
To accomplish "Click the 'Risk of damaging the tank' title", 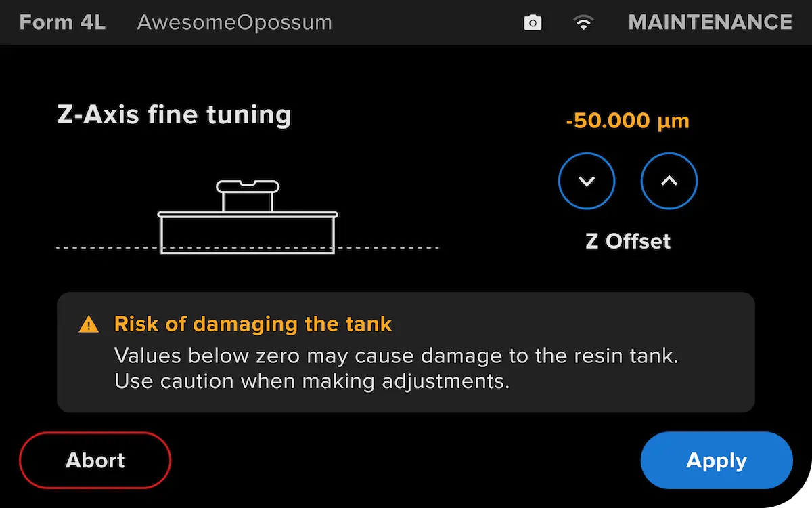I will click(x=253, y=324).
